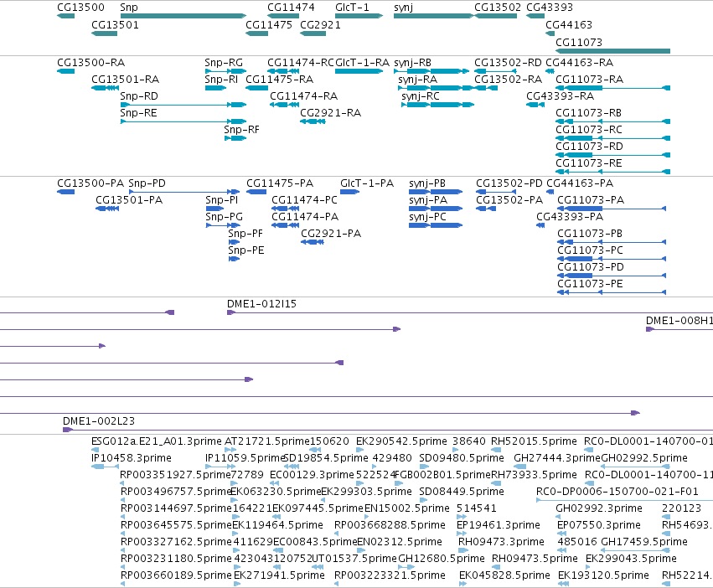Click the CG11073 gene bar

pyautogui.click(x=613, y=51)
